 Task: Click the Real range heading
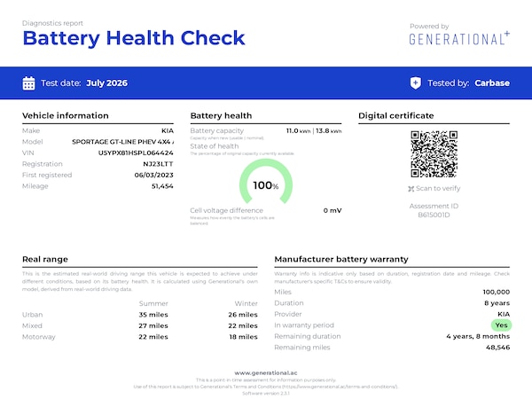(45, 259)
